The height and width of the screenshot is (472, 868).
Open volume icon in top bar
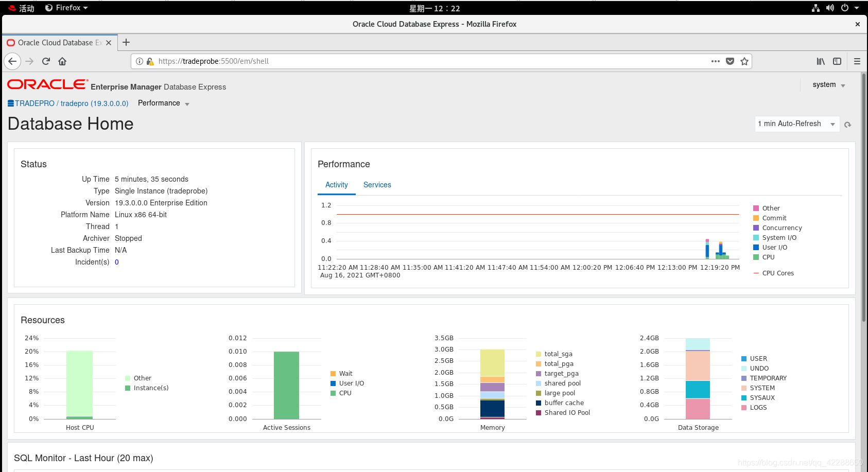[830, 8]
